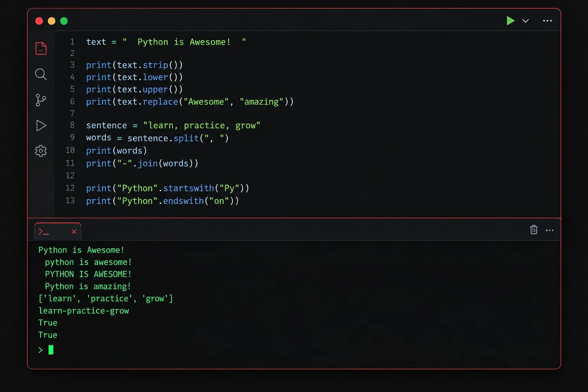The height and width of the screenshot is (392, 588).
Task: Click the "strip" method name in the code
Action: (155, 65)
